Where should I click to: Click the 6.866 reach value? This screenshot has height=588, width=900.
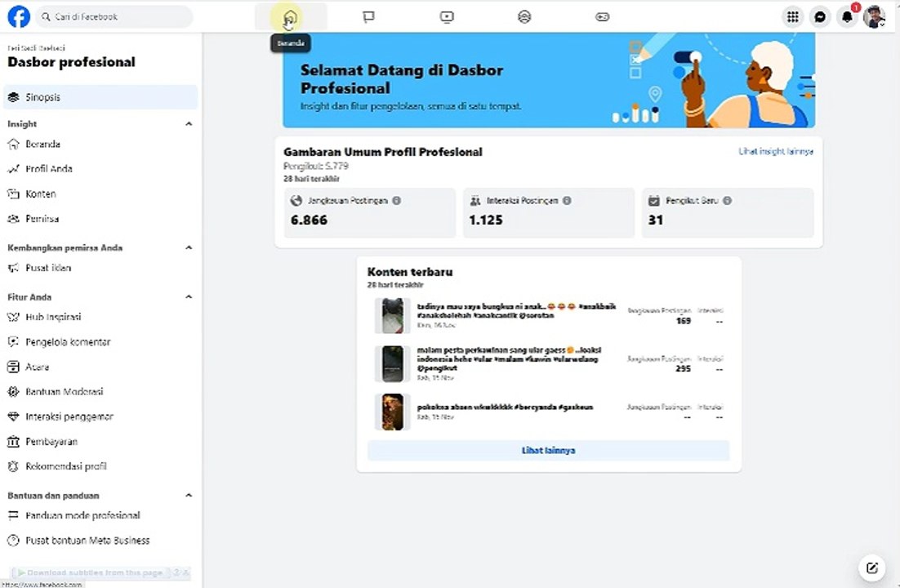[309, 220]
